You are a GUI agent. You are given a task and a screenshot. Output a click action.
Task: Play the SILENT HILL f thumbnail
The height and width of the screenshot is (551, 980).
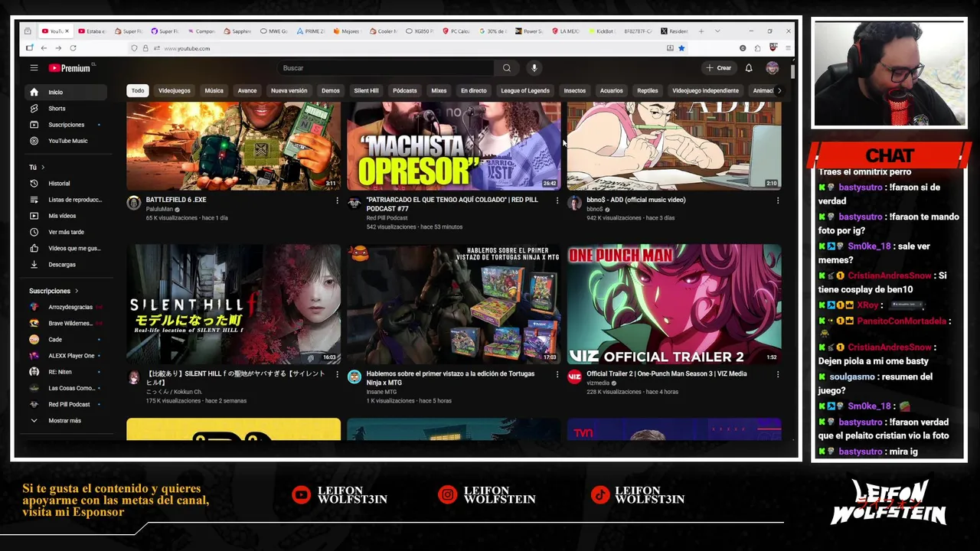[x=234, y=304]
